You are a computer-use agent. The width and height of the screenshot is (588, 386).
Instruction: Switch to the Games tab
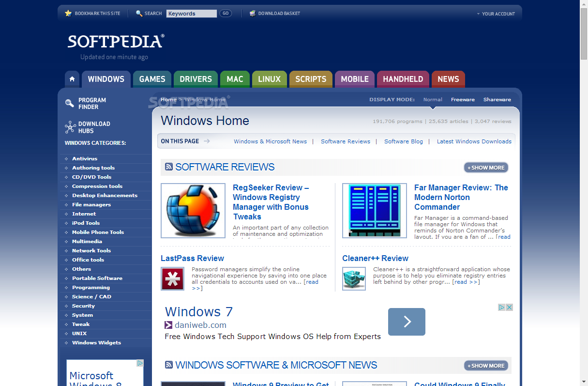(x=152, y=79)
